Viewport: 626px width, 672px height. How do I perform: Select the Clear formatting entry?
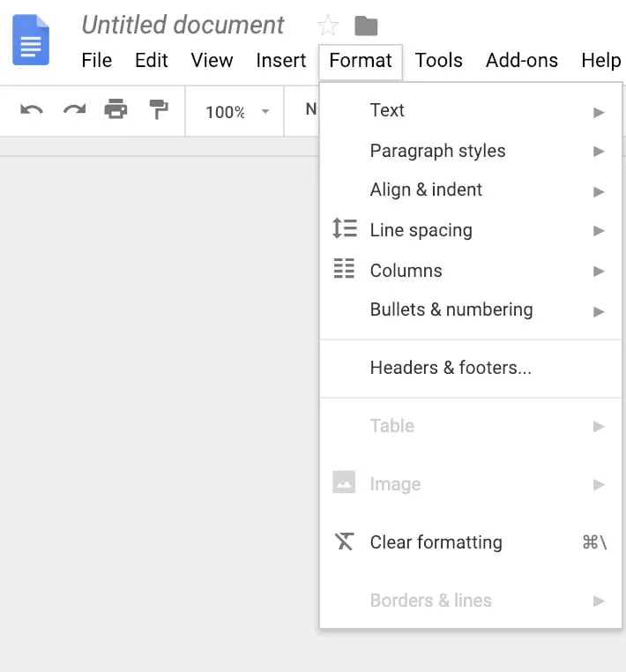pos(471,542)
